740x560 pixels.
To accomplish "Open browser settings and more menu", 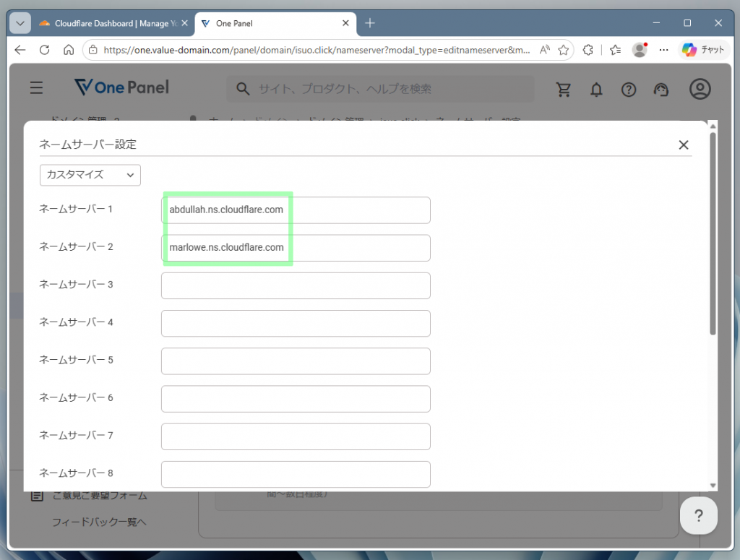I will click(x=663, y=50).
